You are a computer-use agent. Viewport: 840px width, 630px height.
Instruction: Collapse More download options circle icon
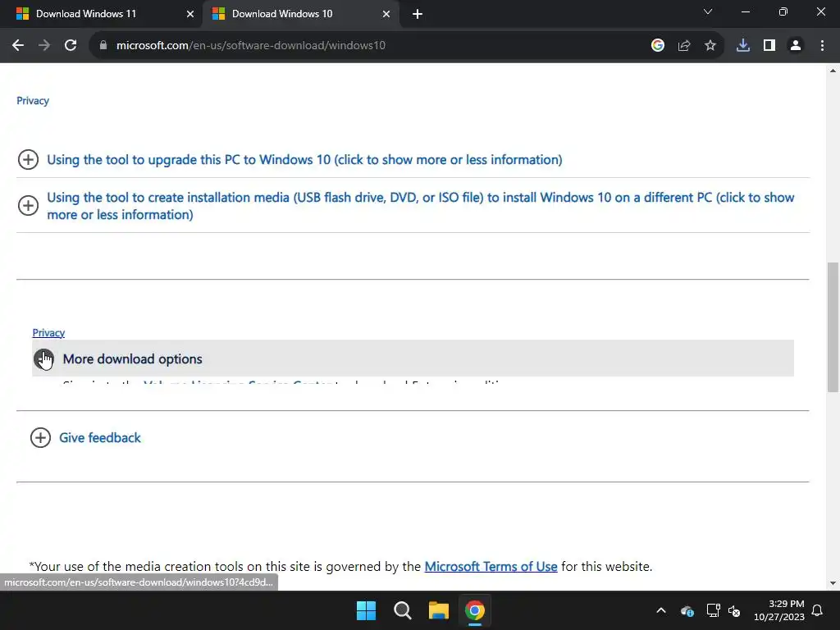pos(44,359)
